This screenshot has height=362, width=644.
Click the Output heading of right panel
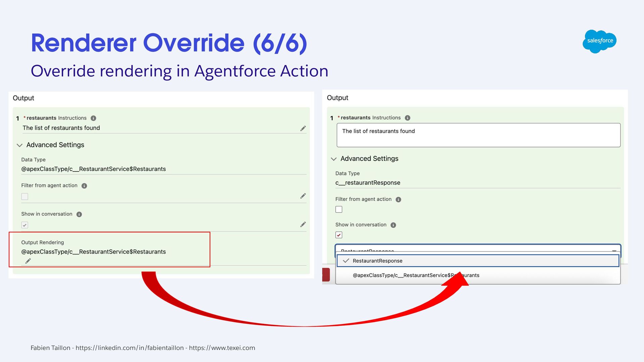337,98
